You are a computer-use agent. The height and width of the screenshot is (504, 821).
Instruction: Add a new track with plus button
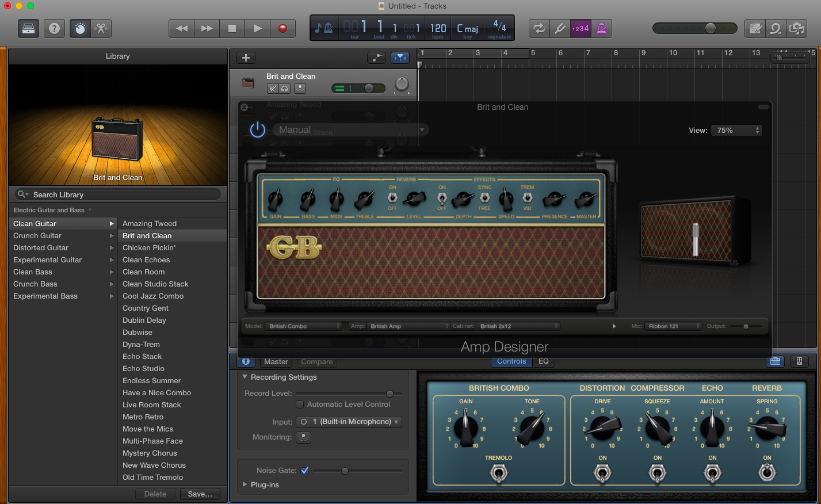click(x=246, y=58)
